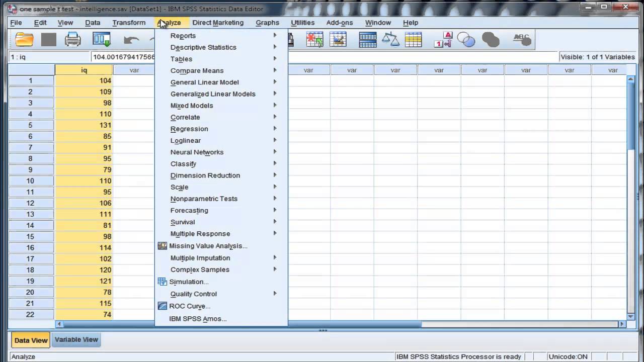Screen dimensions: 644x362
Task: Expand the Tables submenu
Action: click(221, 59)
